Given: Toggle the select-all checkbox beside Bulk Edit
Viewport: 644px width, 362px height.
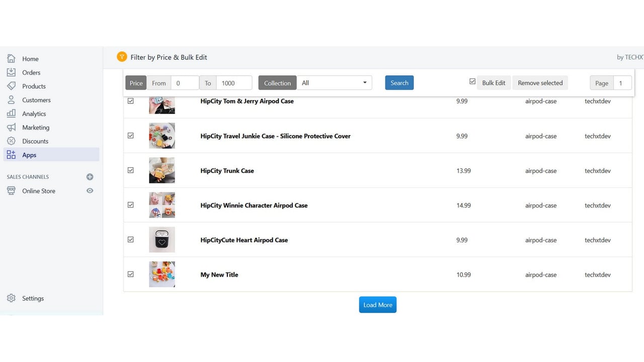Looking at the screenshot, I should [472, 81].
